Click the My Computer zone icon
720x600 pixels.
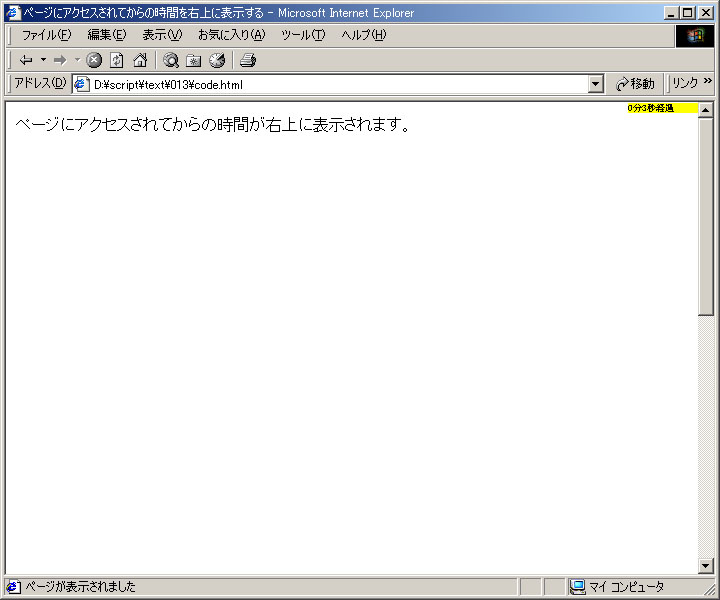pos(577,587)
